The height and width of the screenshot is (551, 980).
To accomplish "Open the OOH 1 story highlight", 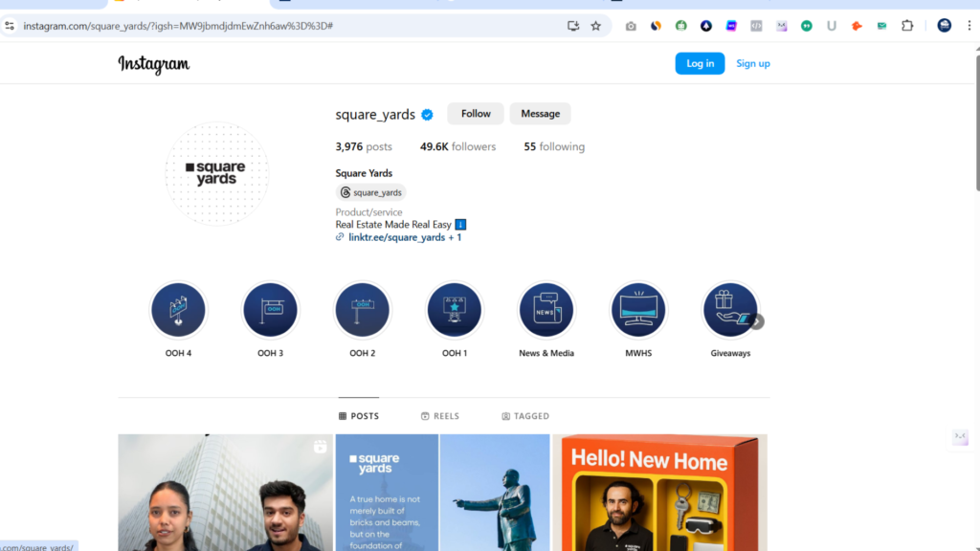I will (x=455, y=310).
